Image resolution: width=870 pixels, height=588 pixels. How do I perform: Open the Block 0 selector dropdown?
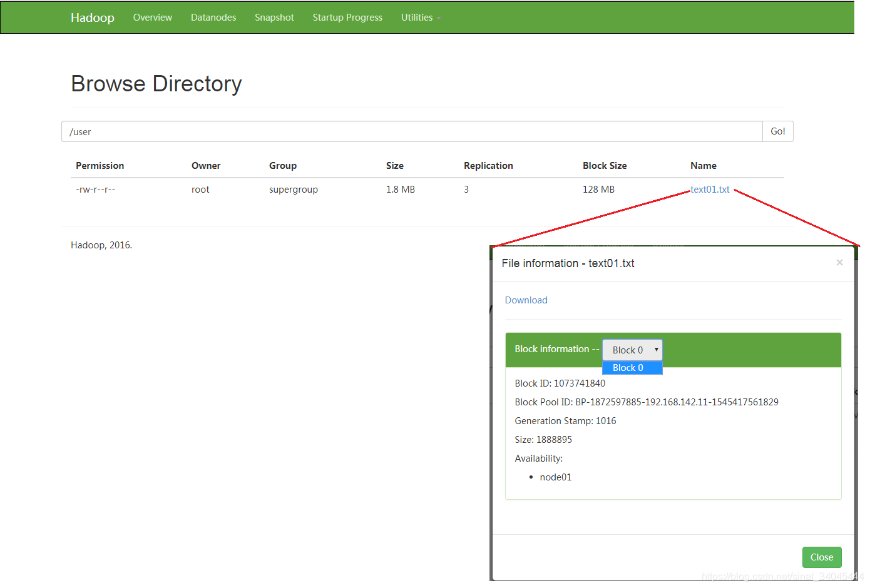coord(632,350)
